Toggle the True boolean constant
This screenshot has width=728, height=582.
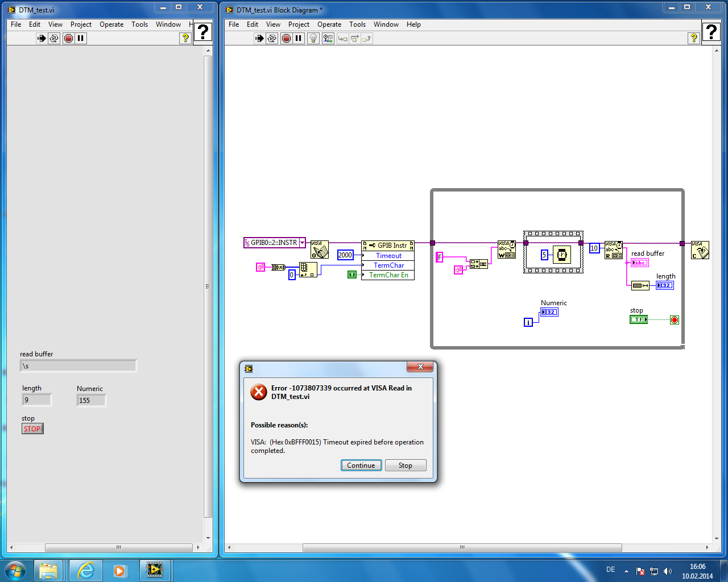click(x=352, y=275)
